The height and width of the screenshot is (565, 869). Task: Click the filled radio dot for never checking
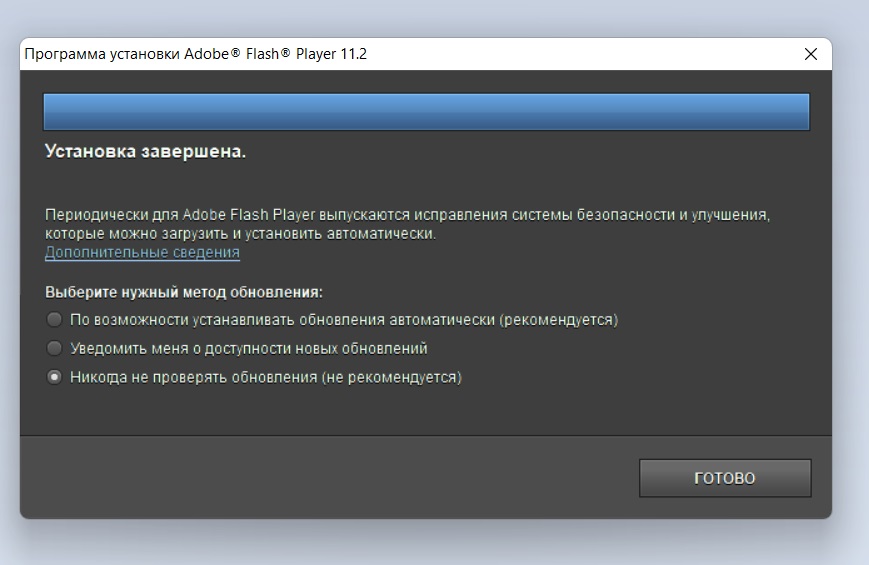(x=54, y=377)
